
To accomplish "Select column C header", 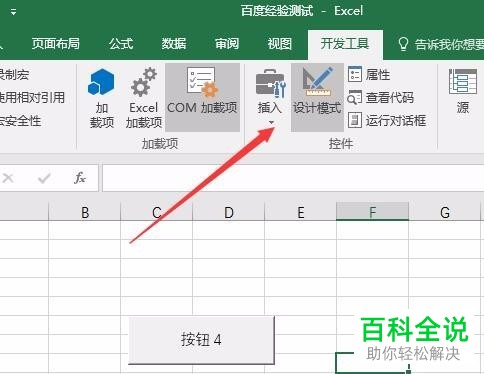I will pos(157,212).
